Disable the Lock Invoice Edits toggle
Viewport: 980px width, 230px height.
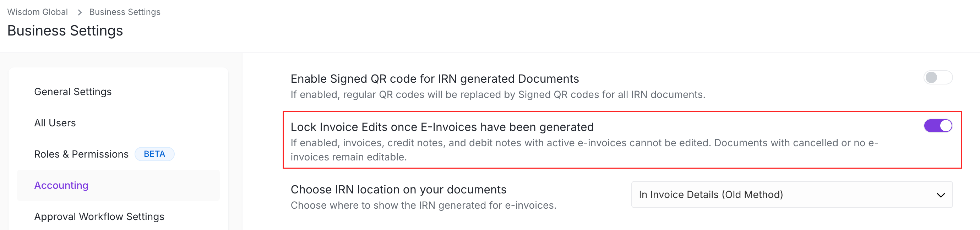point(938,126)
